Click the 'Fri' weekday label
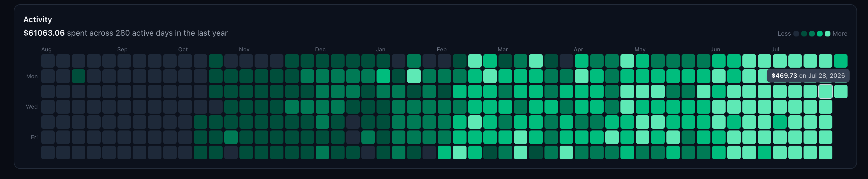The image size is (868, 179). click(34, 137)
